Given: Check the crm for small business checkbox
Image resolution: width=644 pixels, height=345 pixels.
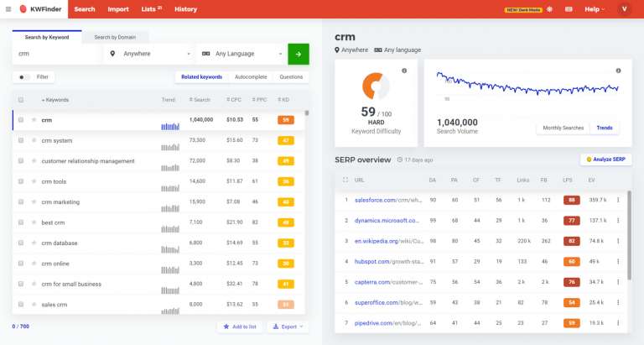Looking at the screenshot, I should coord(20,284).
